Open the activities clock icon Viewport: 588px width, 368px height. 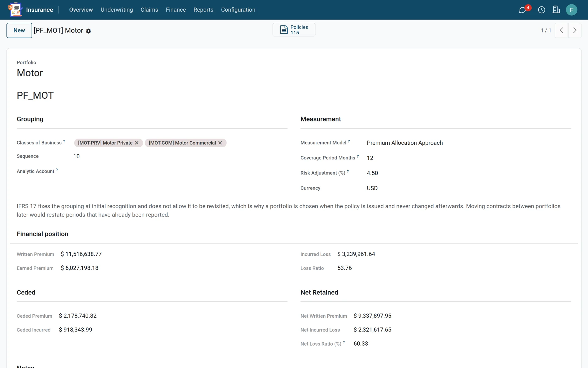[x=541, y=10]
